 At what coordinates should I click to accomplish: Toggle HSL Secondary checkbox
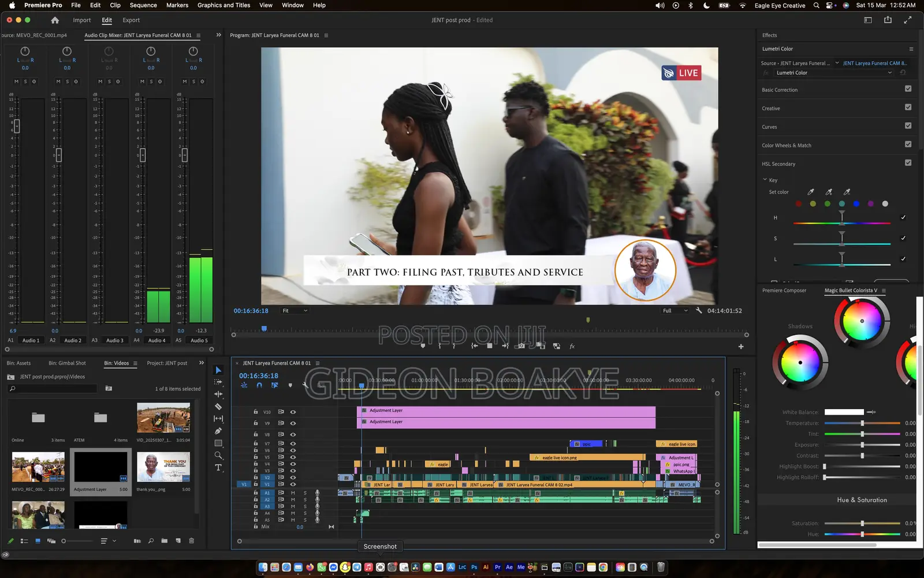coord(908,163)
